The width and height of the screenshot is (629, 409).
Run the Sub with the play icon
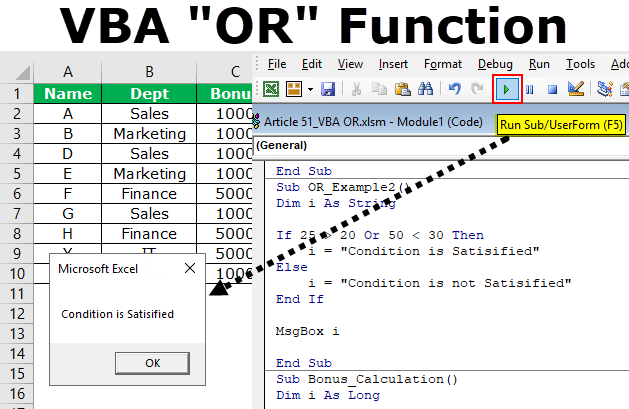(507, 89)
